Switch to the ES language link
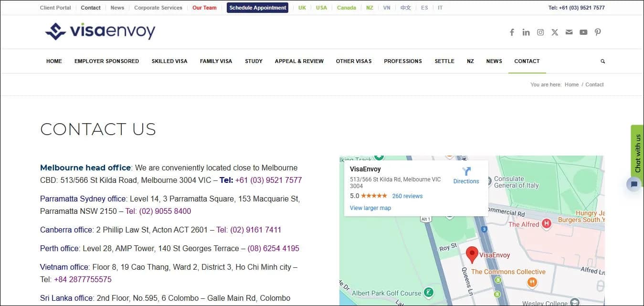Viewport: 644px width, 306px height. click(424, 8)
